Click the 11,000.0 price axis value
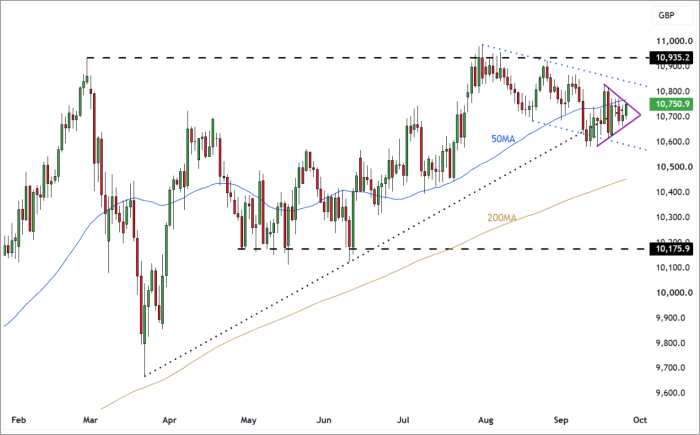700x435 pixels. coord(674,41)
